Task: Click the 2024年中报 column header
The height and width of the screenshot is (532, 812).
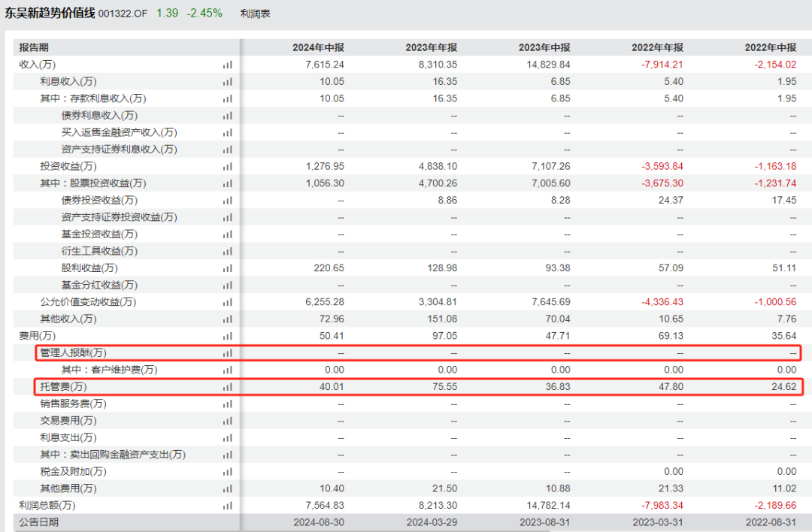Action: click(318, 47)
